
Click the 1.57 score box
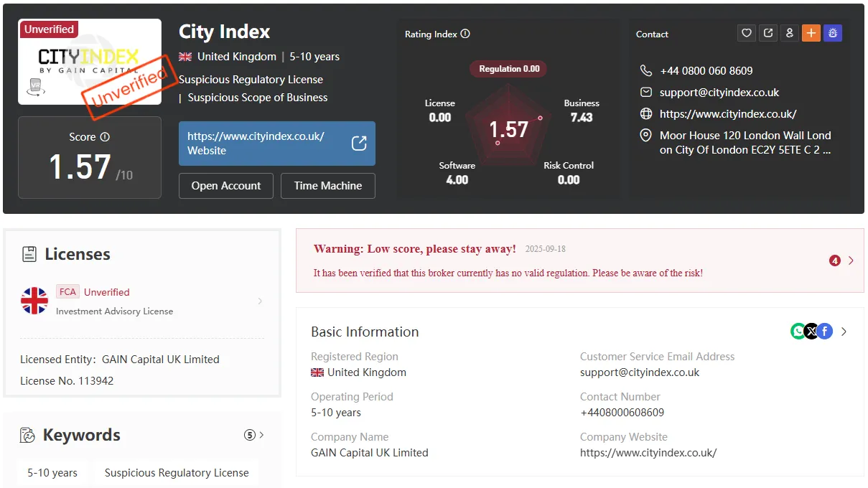(x=90, y=157)
